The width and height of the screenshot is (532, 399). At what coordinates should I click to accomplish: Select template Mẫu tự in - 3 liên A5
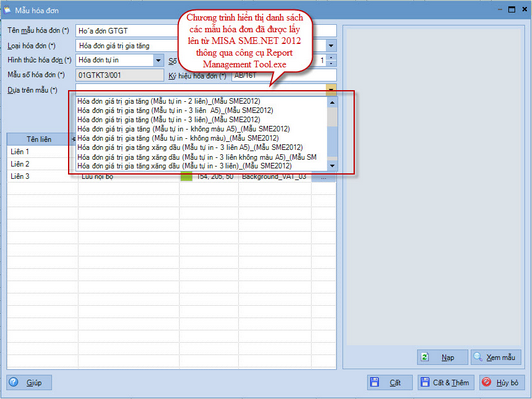(x=175, y=110)
